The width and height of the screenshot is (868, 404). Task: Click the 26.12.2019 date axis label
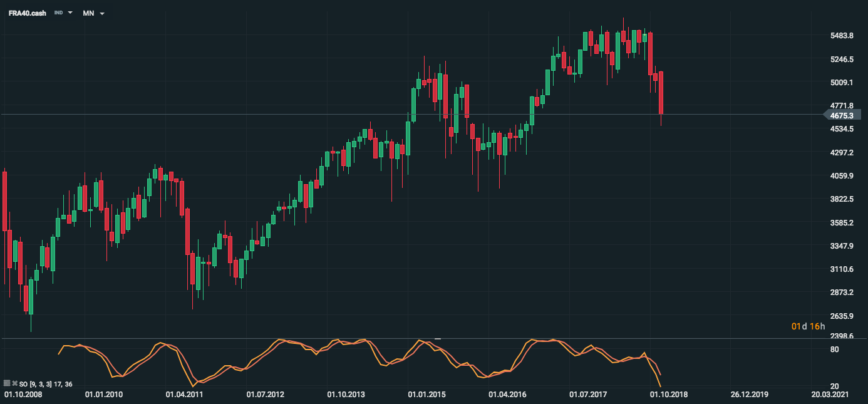750,395
